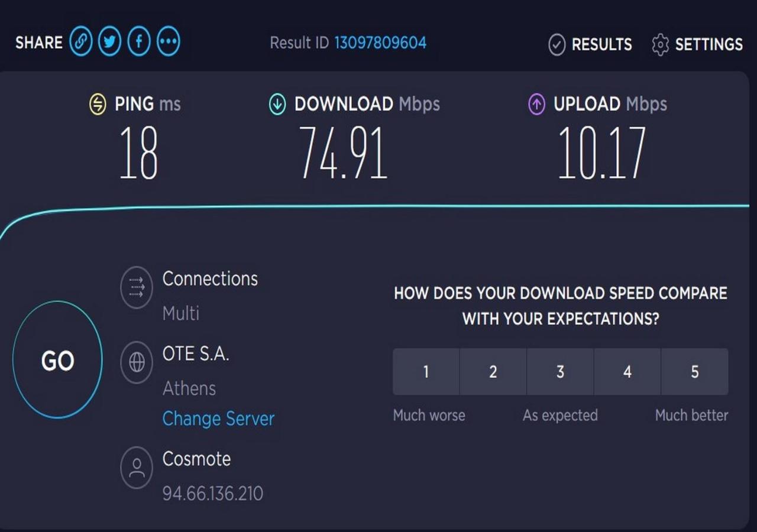Select rating 2 for download speed
Viewport: 757px width, 532px height.
(x=493, y=372)
